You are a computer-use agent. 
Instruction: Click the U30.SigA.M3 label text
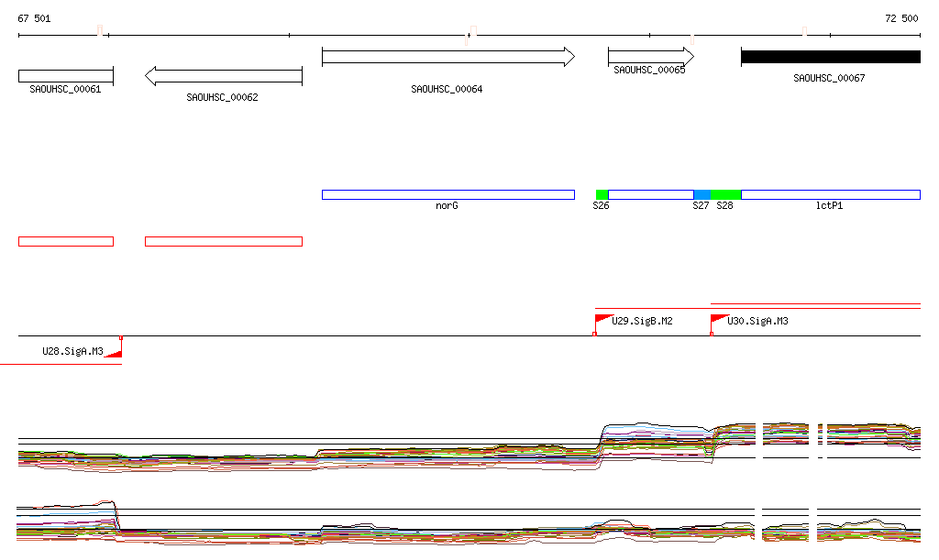757,322
